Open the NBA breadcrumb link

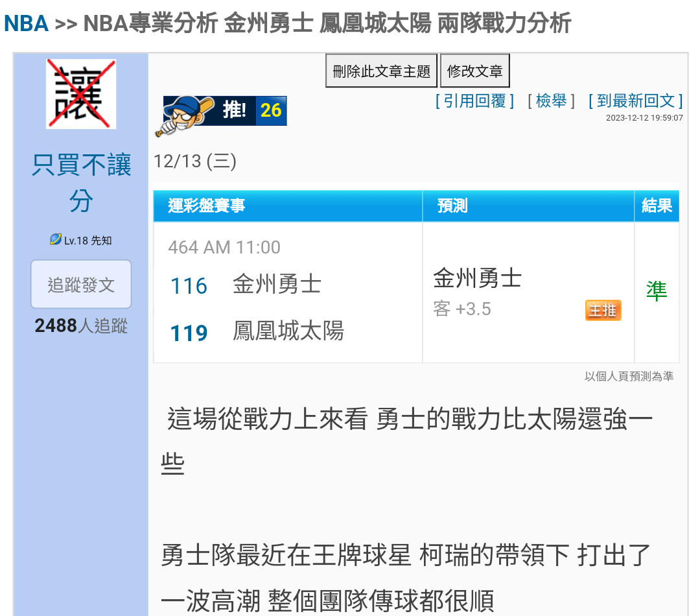click(26, 23)
